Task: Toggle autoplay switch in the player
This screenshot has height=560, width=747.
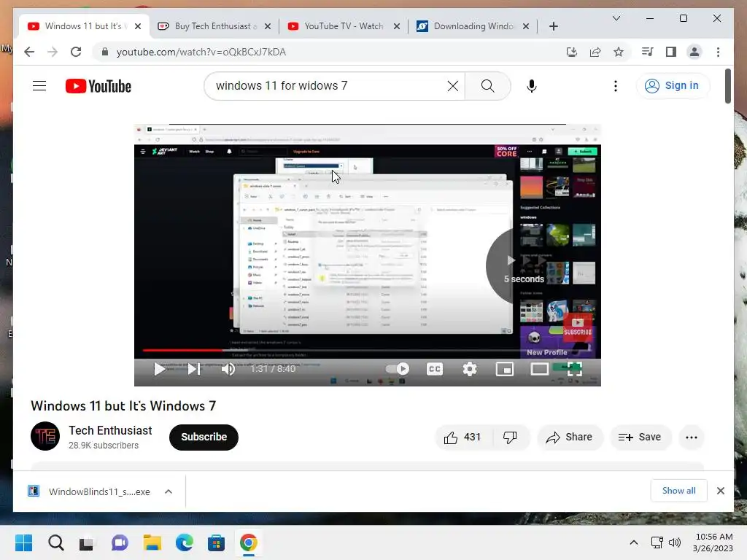Action: pyautogui.click(x=398, y=369)
